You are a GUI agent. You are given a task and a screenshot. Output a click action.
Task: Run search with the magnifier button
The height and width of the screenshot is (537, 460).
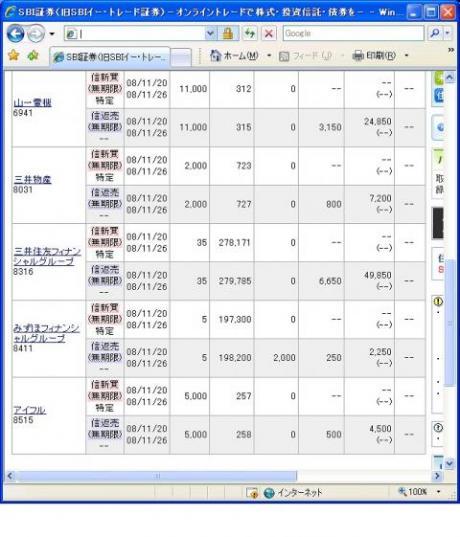435,34
